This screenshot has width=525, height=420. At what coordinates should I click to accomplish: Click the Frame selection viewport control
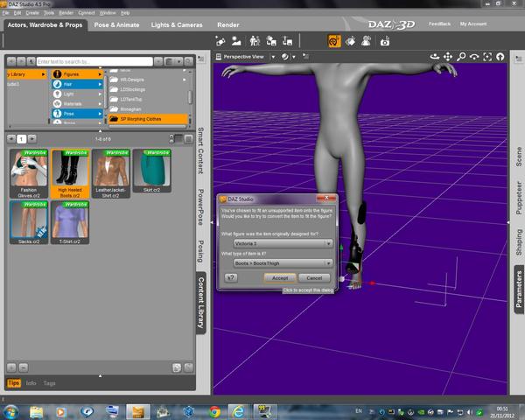[x=487, y=57]
